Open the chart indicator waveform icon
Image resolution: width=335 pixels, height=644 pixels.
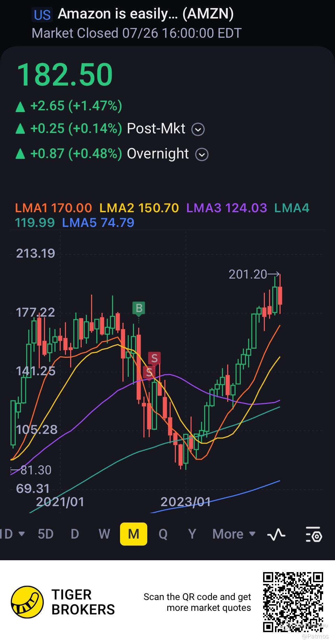coord(276,534)
